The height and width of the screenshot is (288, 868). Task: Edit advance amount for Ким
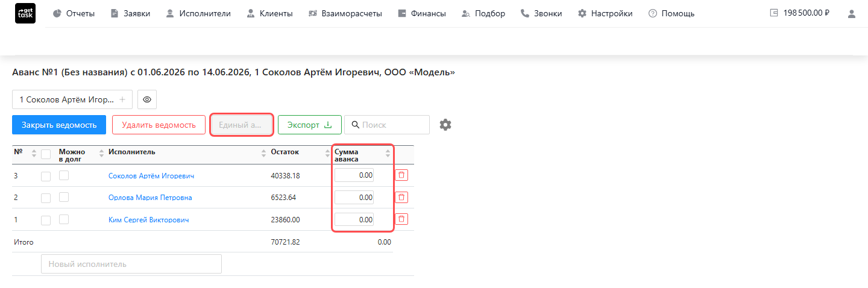[x=354, y=219]
